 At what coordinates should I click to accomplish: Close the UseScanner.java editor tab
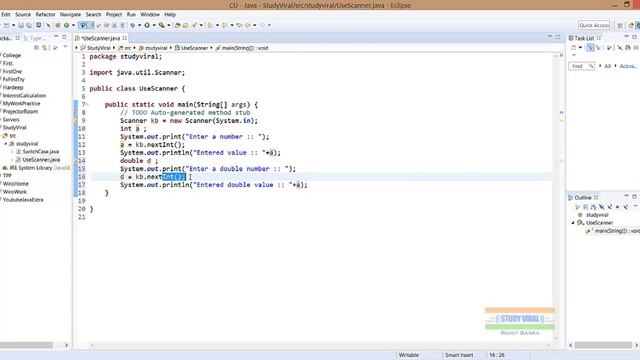click(124, 38)
